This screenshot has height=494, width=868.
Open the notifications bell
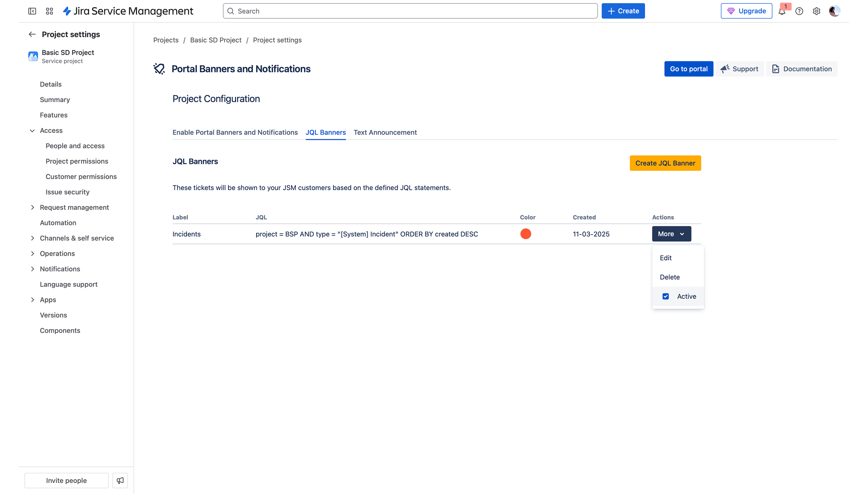(782, 11)
